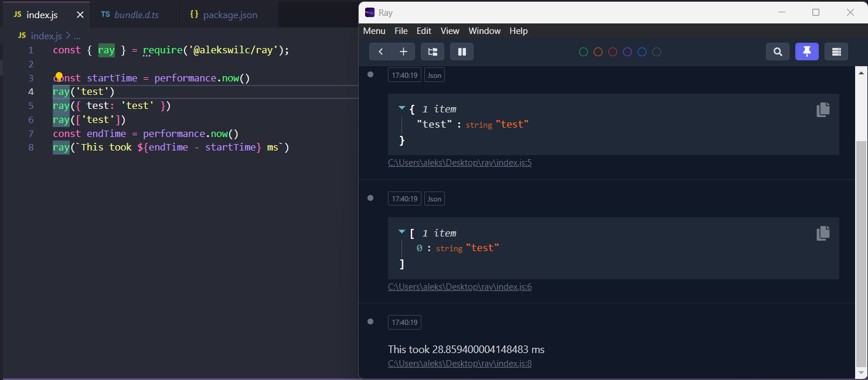Open link to index.js:6
The image size is (868, 380).
459,287
